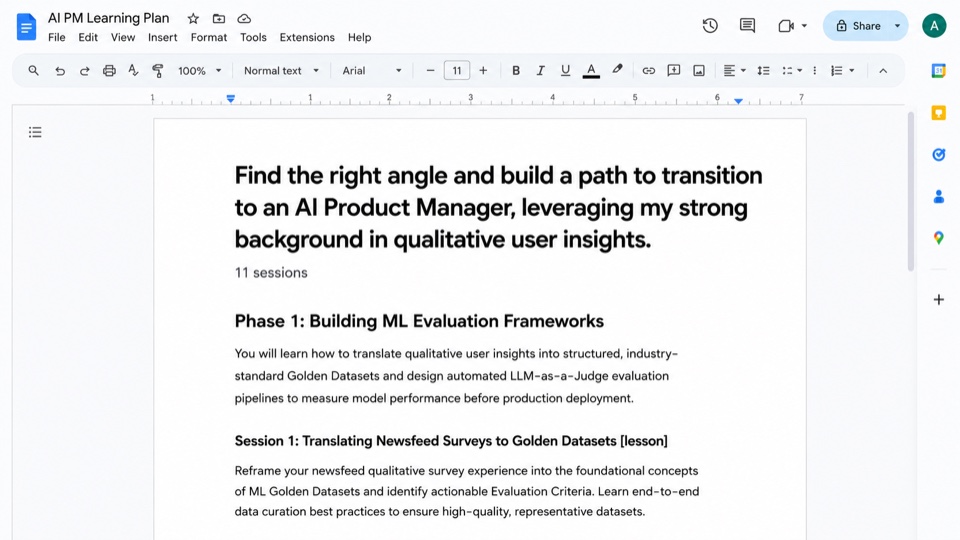Image resolution: width=960 pixels, height=540 pixels.
Task: Run spelling and grammar check
Action: tap(133, 70)
